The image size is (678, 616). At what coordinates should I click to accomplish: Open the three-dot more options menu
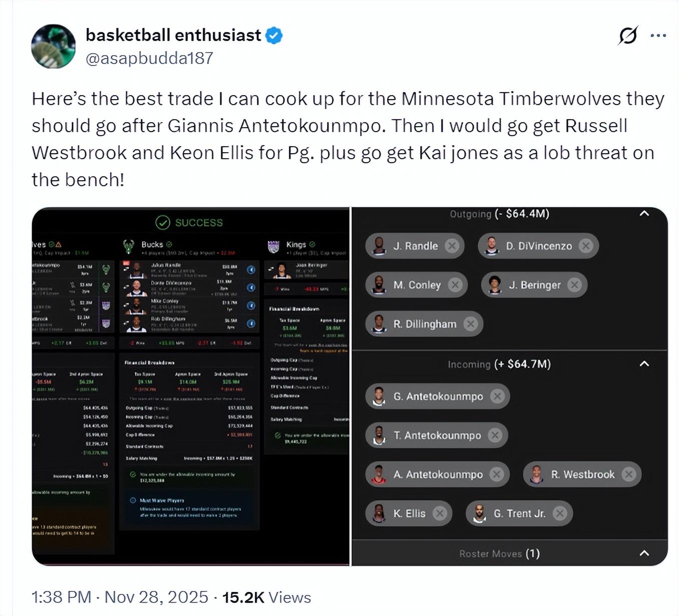click(658, 36)
